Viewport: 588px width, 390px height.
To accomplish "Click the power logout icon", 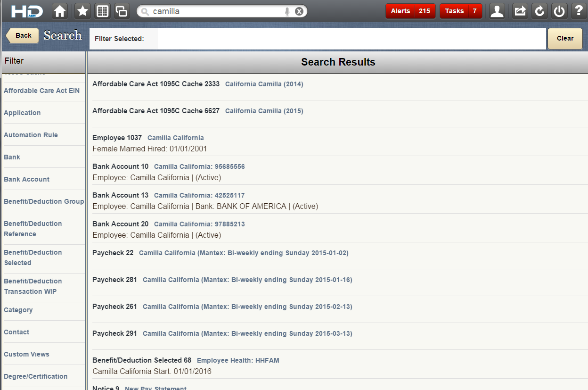I will 559,11.
